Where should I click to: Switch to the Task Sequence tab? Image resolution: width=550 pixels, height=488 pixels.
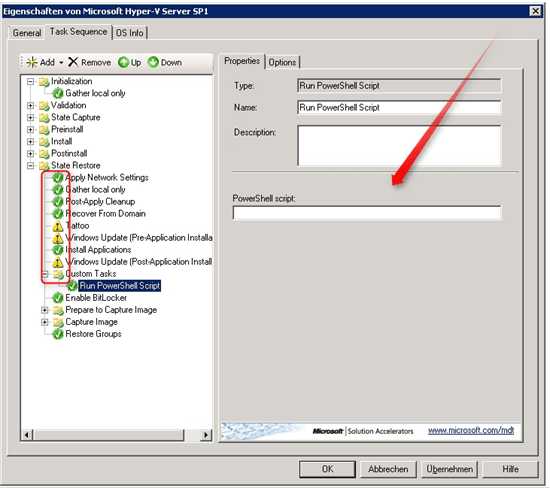pyautogui.click(x=78, y=32)
